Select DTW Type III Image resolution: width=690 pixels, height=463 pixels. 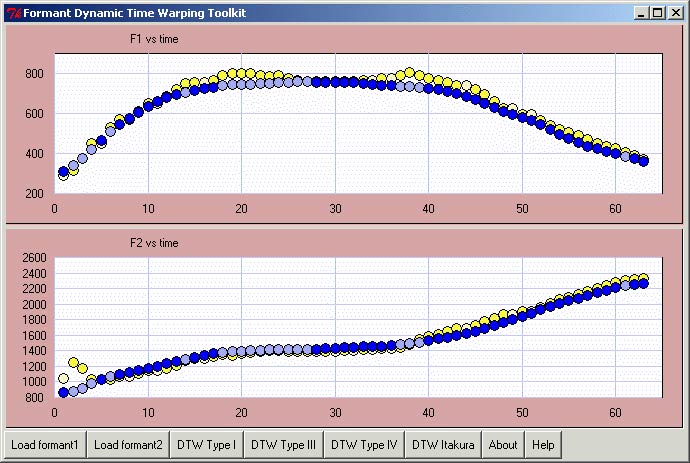coord(283,445)
